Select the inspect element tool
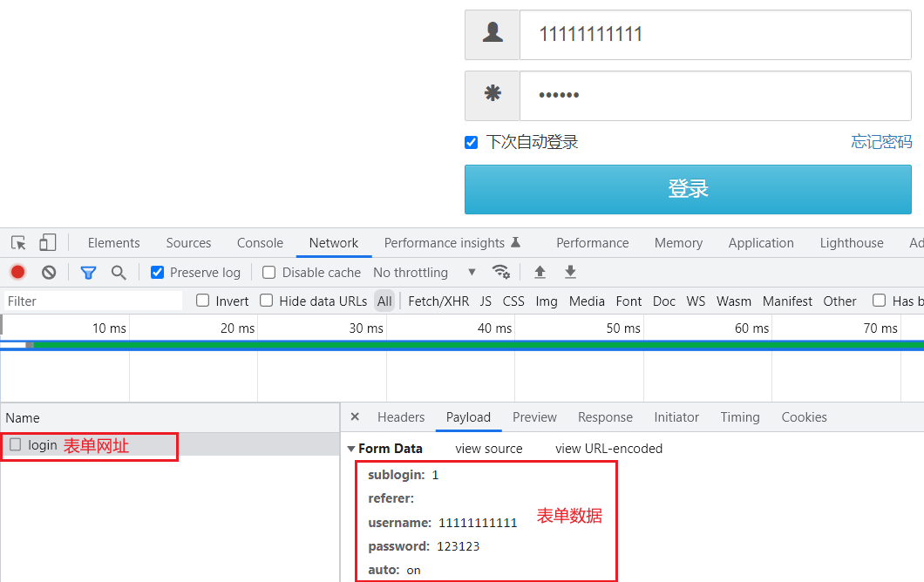The width and height of the screenshot is (924, 582). (x=17, y=242)
